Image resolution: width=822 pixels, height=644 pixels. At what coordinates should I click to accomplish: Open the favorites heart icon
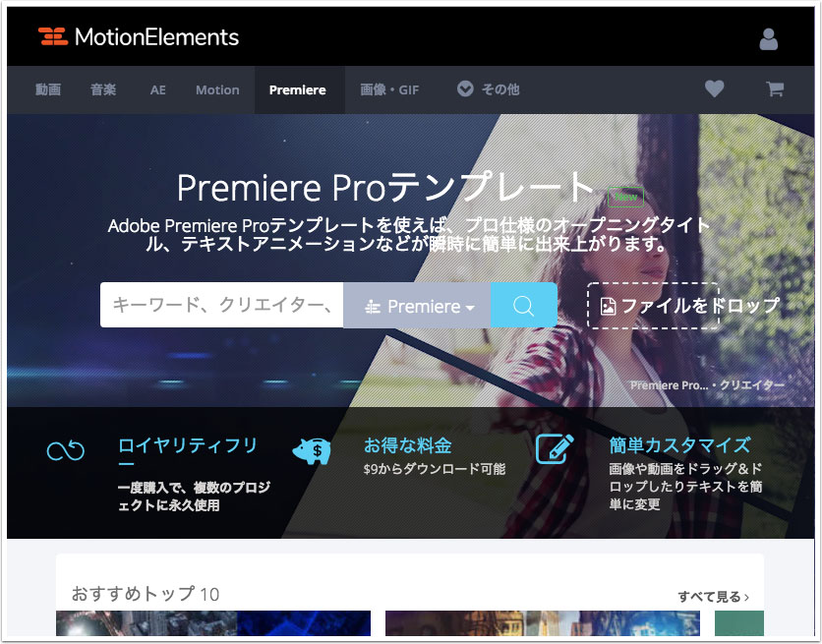coord(714,88)
